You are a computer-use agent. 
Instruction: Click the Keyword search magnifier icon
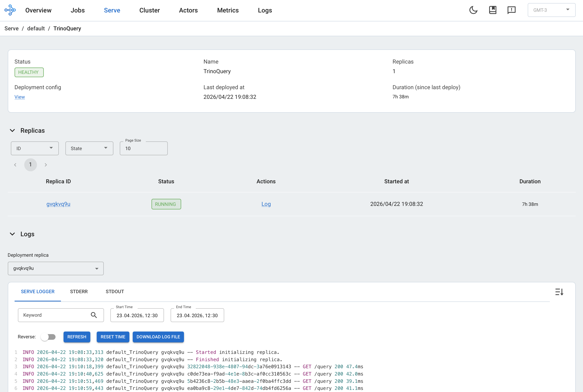tap(94, 315)
